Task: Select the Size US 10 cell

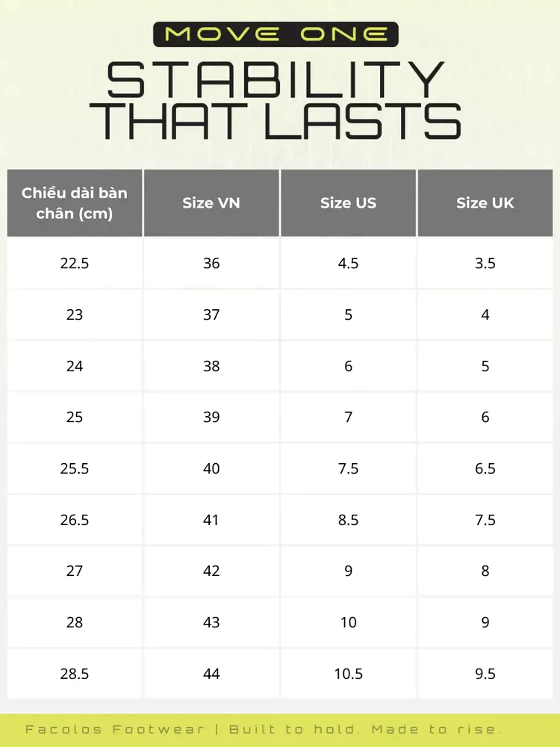Action: tap(348, 622)
